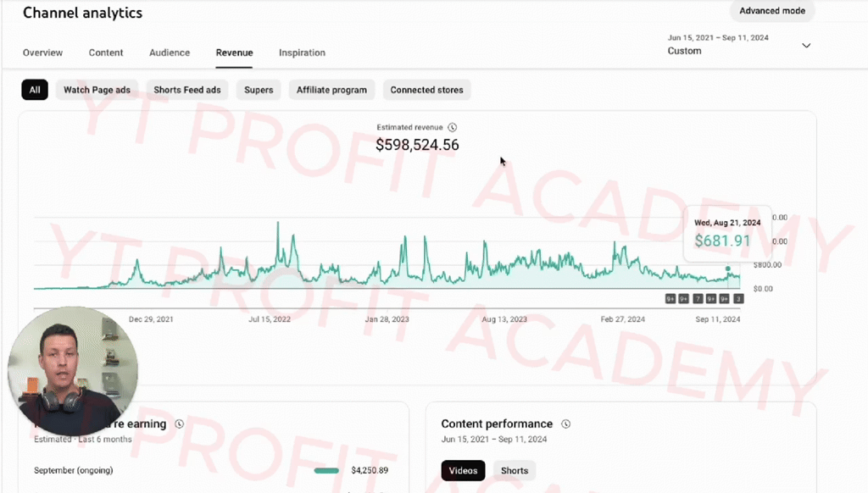This screenshot has width=868, height=493.
Task: Click the Aug 13, 2023 axis label
Action: (504, 319)
